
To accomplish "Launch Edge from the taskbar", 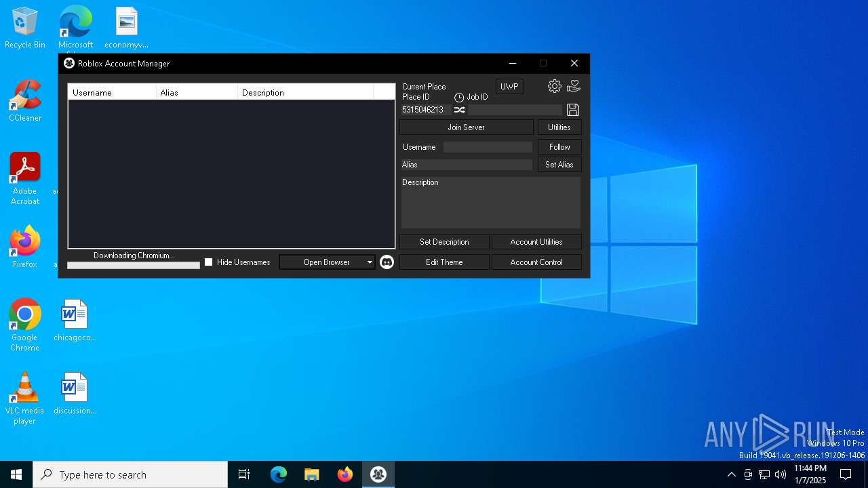I will pyautogui.click(x=279, y=474).
